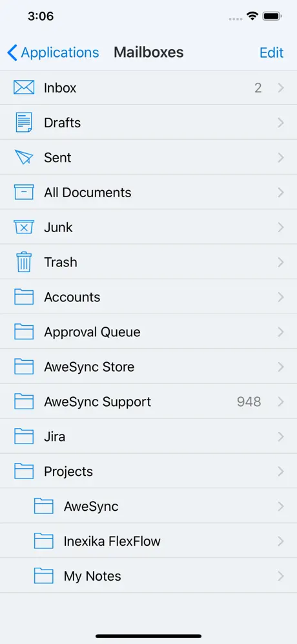Tap the Jira folder icon
Viewport: 297px width, 644px height.
(x=24, y=436)
